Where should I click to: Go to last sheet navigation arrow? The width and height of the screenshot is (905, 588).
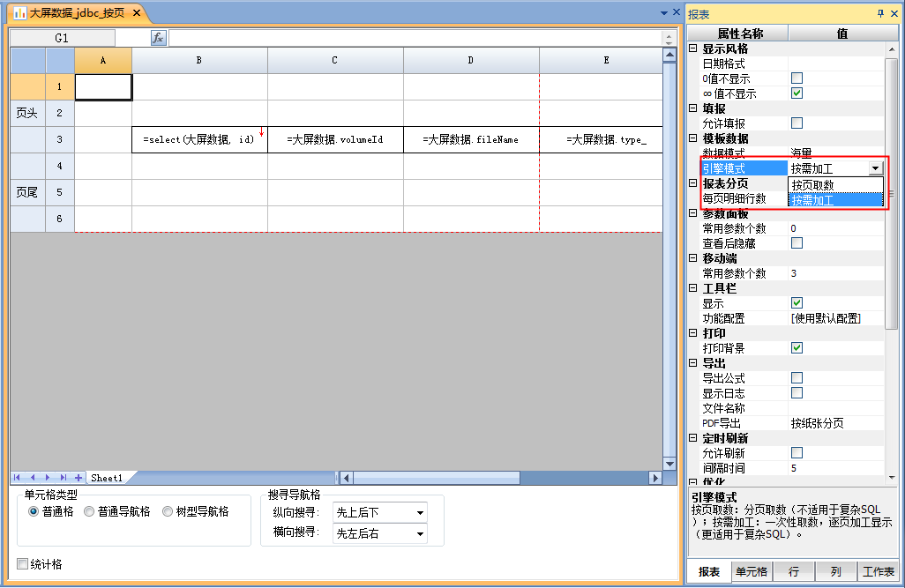pyautogui.click(x=63, y=478)
